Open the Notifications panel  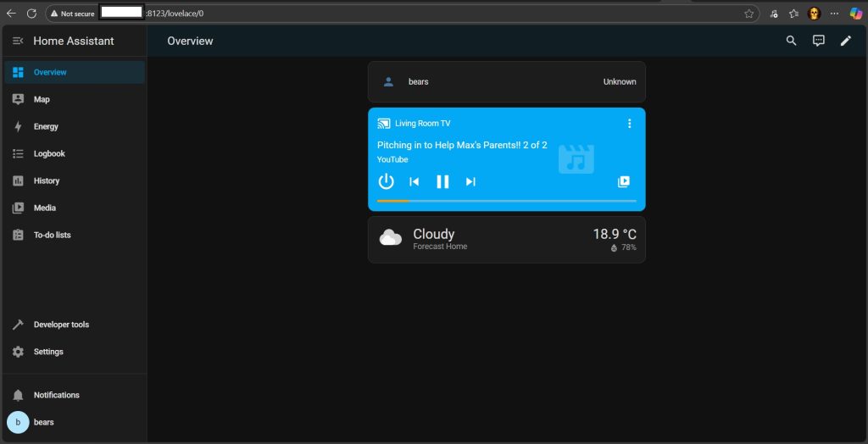pos(75,395)
